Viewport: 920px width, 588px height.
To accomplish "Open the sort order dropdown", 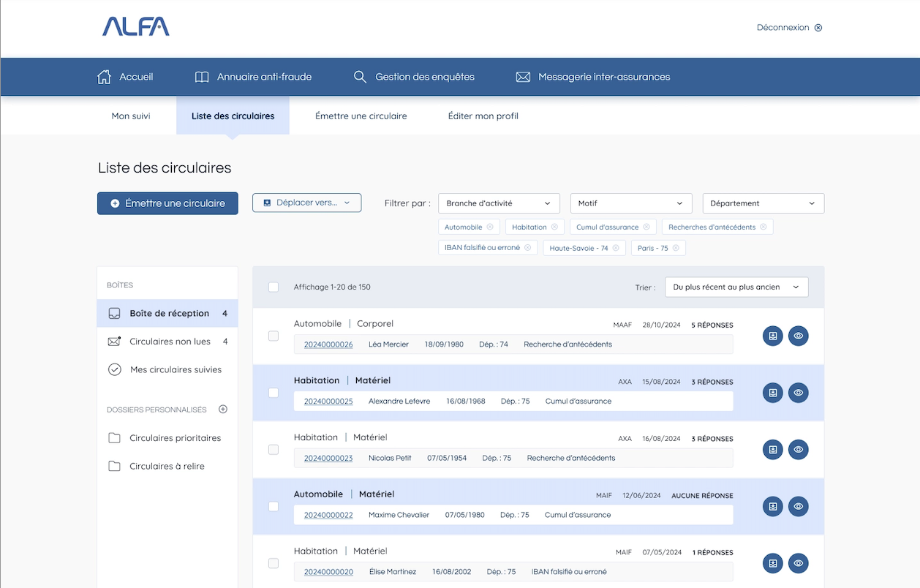I will pos(736,287).
